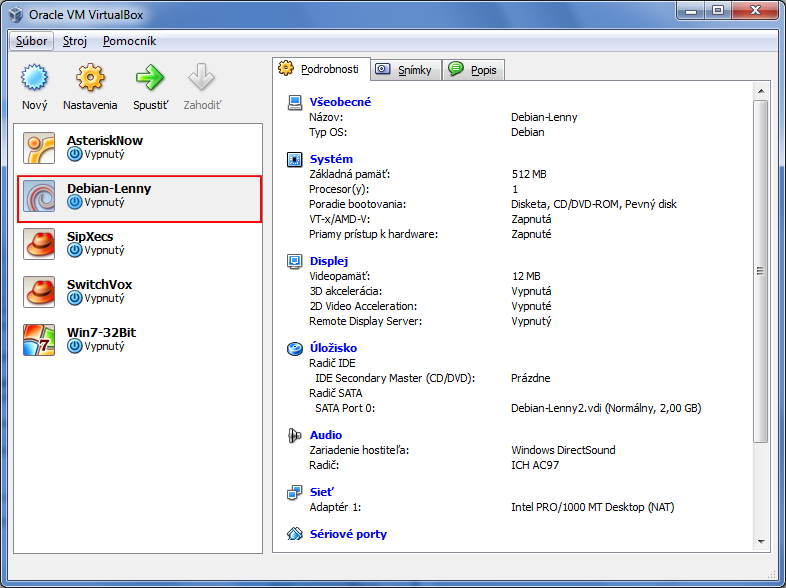Click the 'ICH AC97' controller value

pyautogui.click(x=535, y=465)
